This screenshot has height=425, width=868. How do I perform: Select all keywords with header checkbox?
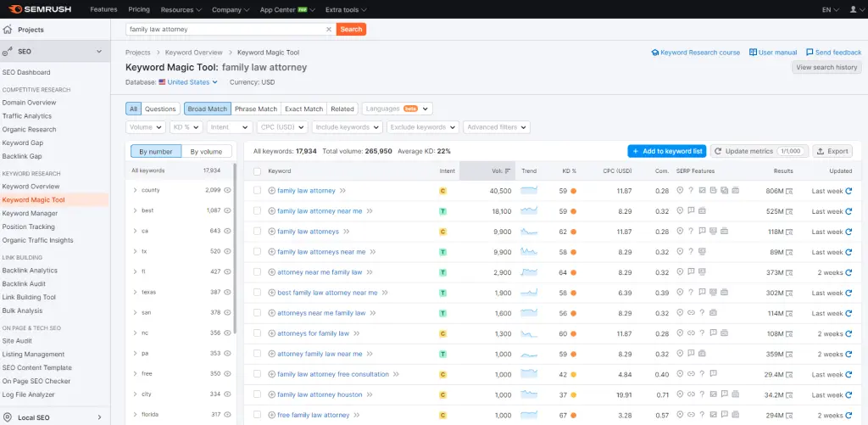click(257, 171)
